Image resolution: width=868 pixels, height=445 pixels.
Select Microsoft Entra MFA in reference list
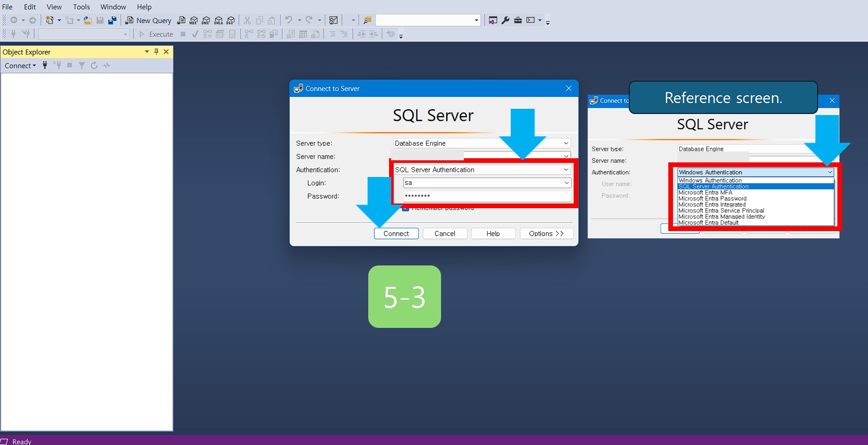755,193
